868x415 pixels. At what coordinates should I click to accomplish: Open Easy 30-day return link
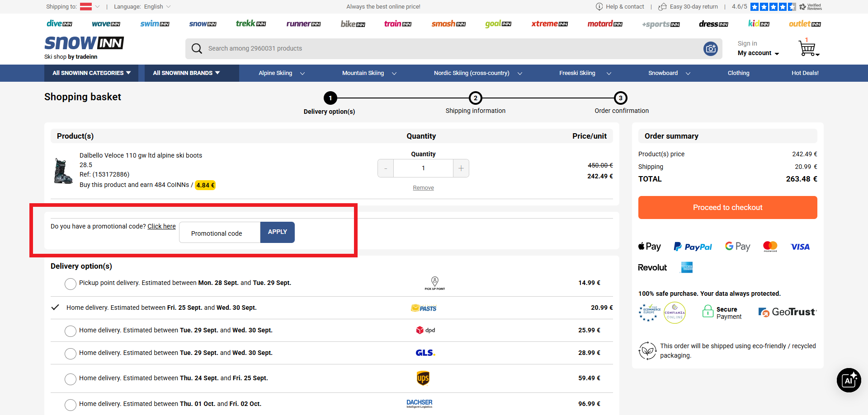pyautogui.click(x=688, y=7)
